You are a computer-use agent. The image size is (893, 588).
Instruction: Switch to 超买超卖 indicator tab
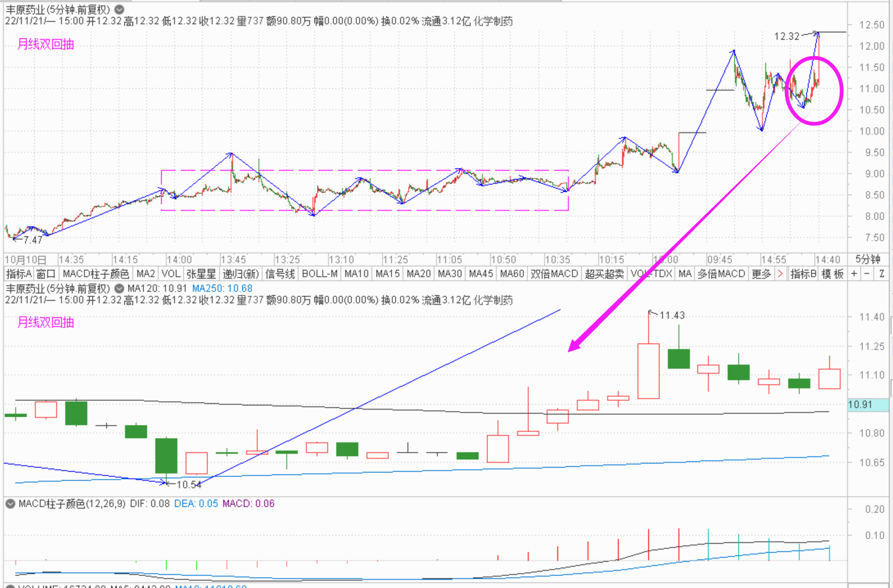(605, 274)
